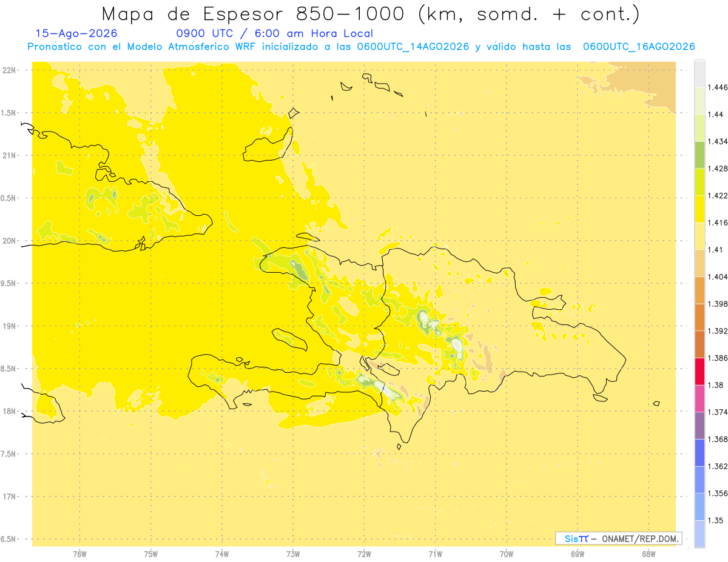Screen dimensions: 728x562
Task: Select the date label '15-Ago-2026'
Action: pyautogui.click(x=76, y=34)
